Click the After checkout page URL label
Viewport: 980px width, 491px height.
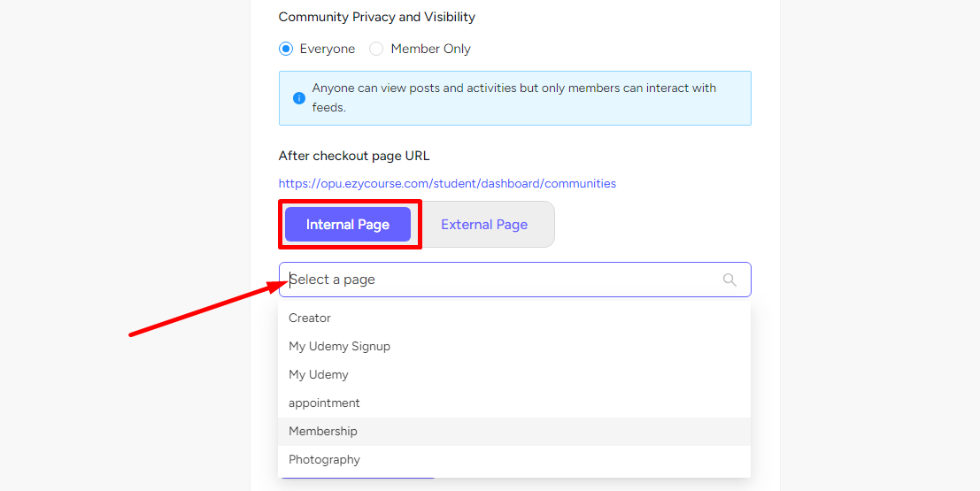pos(354,156)
